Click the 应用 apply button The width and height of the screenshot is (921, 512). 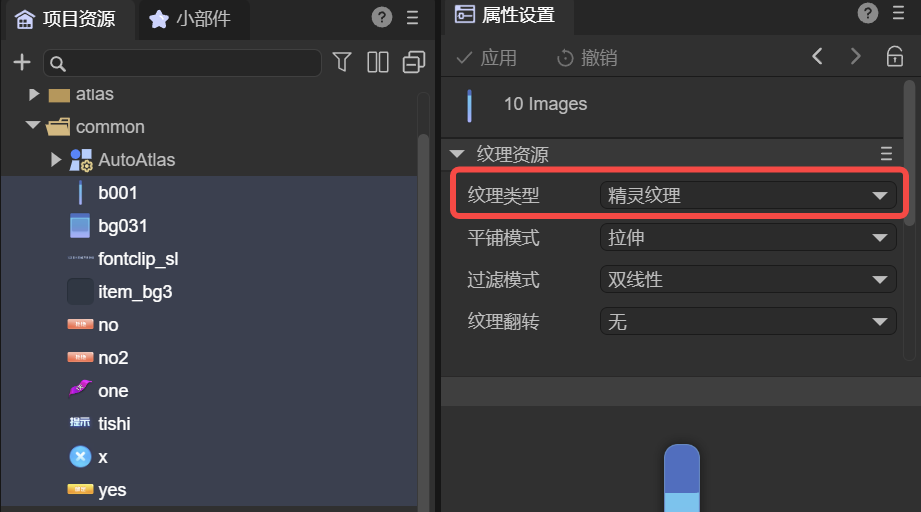[487, 58]
